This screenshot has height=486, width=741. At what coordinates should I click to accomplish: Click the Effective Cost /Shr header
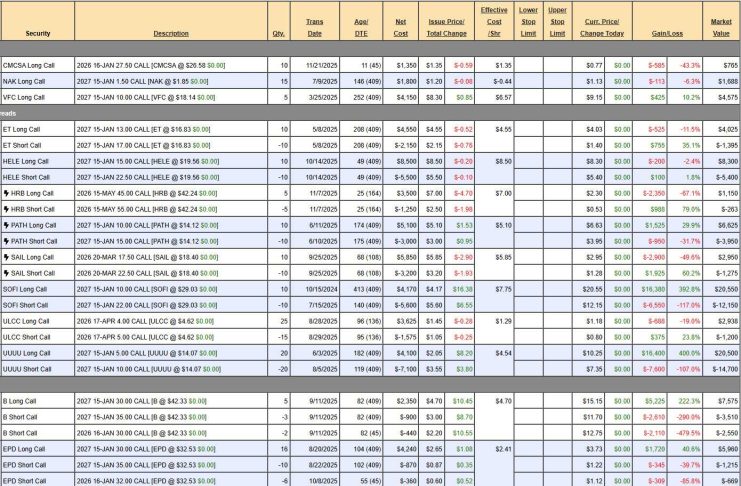(x=492, y=21)
